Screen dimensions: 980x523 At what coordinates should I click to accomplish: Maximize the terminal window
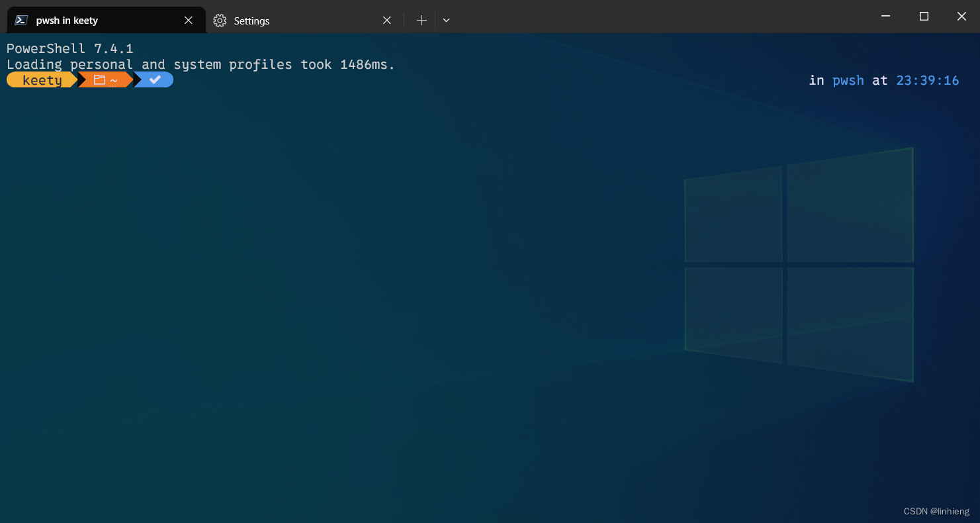(924, 16)
